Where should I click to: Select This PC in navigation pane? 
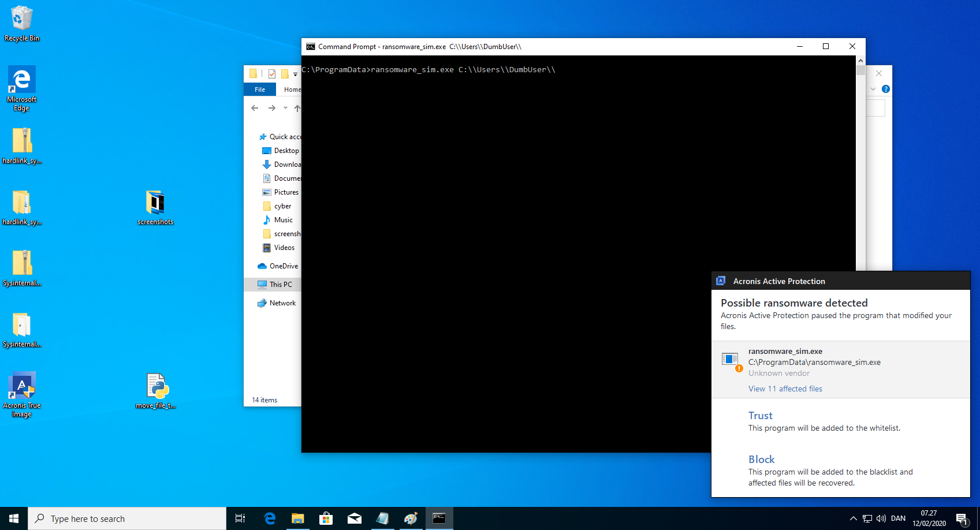[x=280, y=285]
